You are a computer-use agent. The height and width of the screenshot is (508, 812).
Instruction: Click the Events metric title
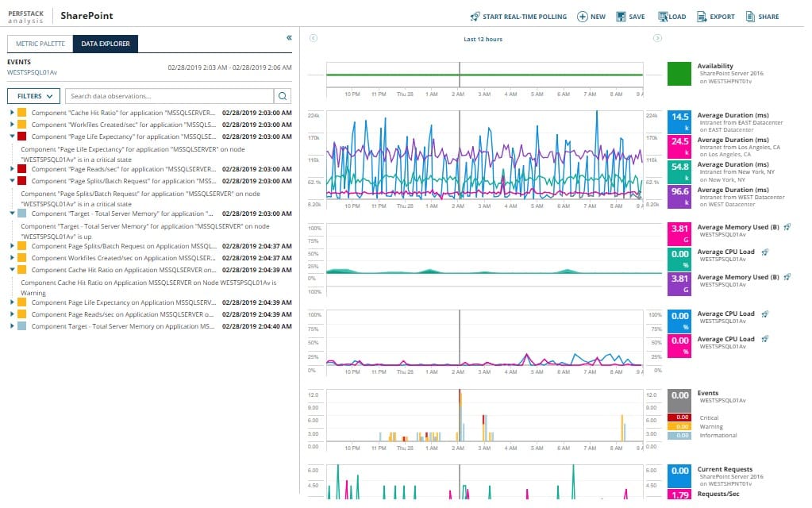click(x=708, y=393)
